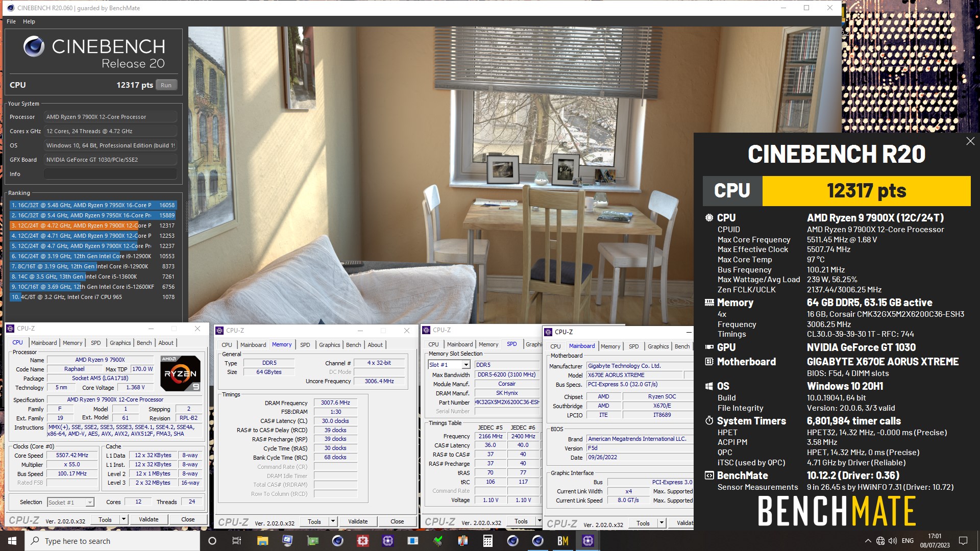Image resolution: width=980 pixels, height=551 pixels.
Task: Show hidden system tray icons
Action: pos(868,541)
